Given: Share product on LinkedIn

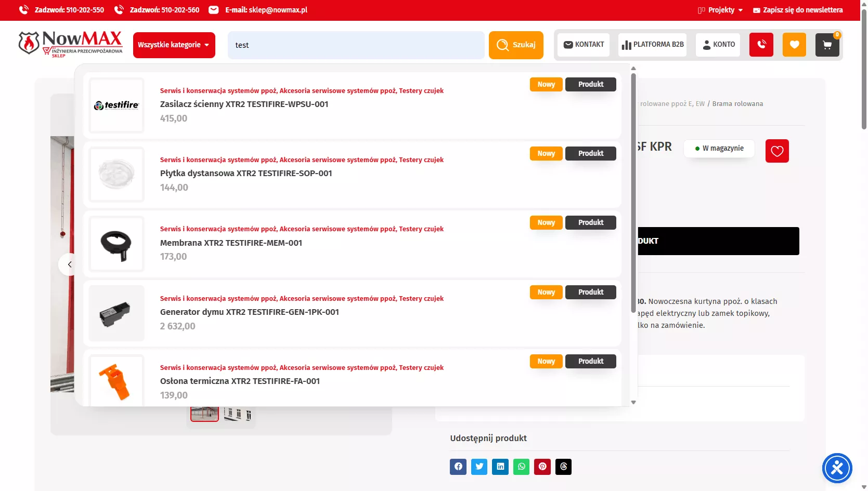Looking at the screenshot, I should click(500, 467).
